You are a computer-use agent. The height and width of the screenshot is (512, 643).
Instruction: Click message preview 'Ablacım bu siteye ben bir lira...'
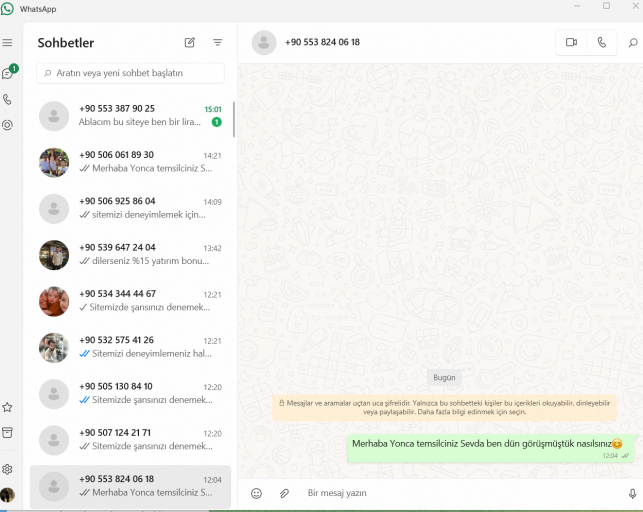point(140,122)
